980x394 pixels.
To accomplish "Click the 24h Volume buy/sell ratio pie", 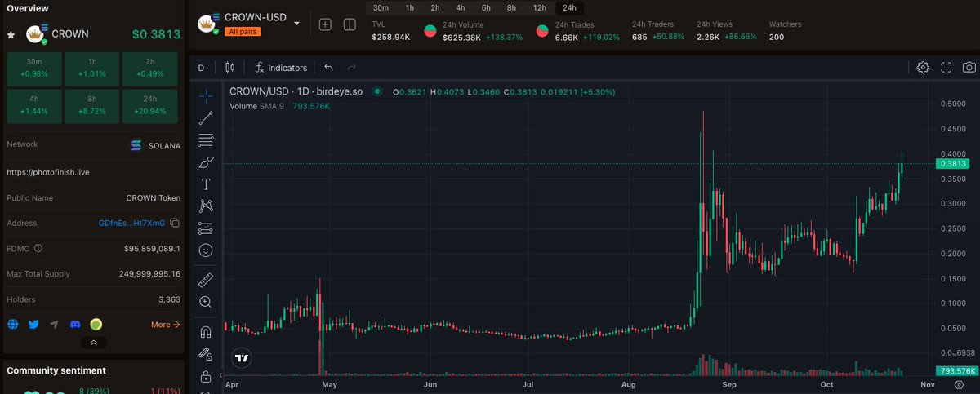I will click(x=430, y=31).
